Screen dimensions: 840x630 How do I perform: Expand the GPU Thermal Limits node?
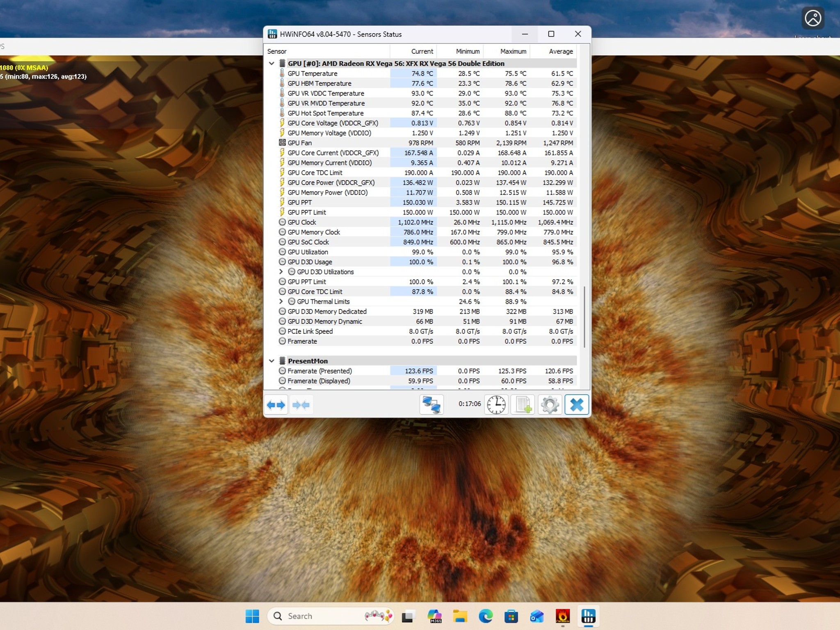click(281, 301)
